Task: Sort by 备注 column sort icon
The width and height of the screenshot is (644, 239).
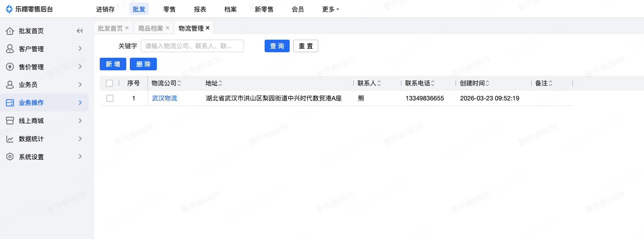Action: [550, 83]
